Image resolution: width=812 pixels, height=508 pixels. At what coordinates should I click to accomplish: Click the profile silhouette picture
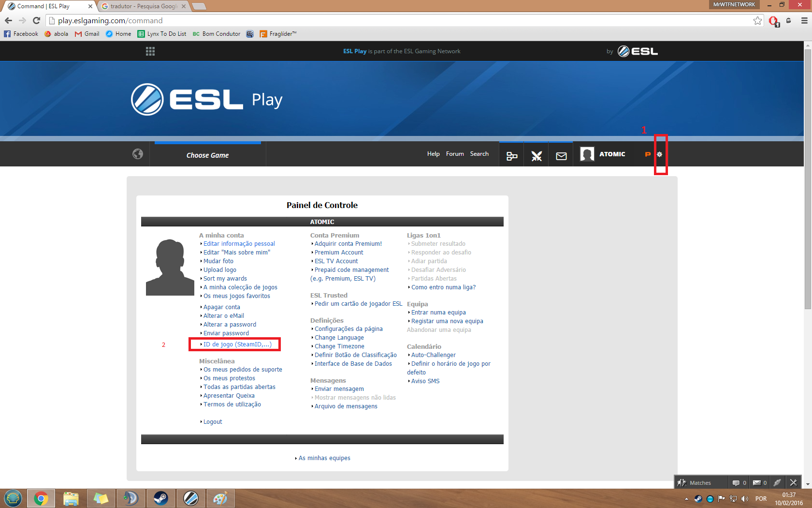pos(170,267)
